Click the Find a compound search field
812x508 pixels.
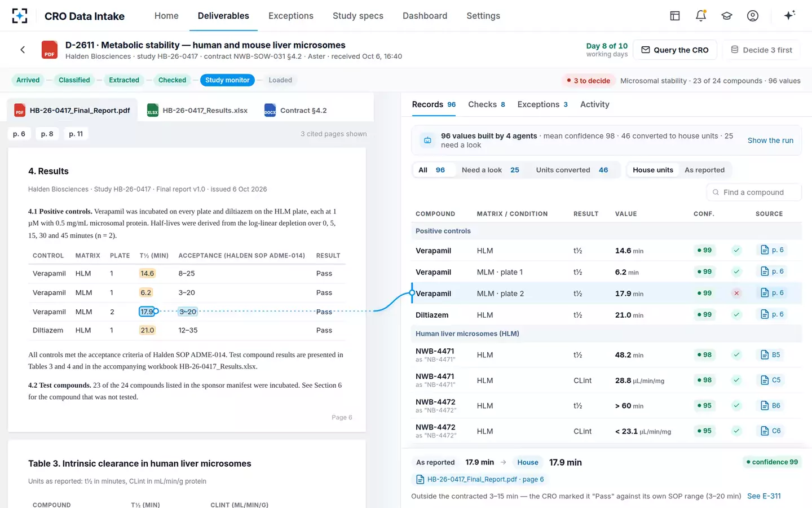click(753, 192)
